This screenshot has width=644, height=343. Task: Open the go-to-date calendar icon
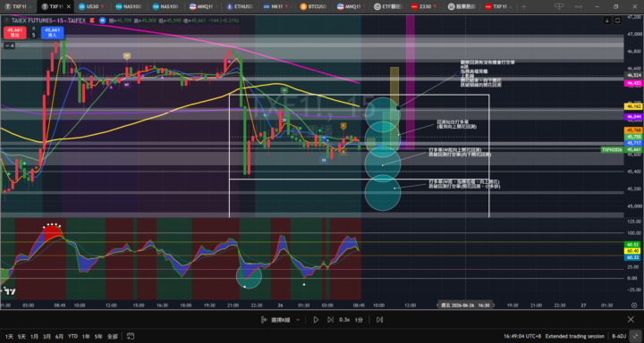pyautogui.click(x=131, y=336)
